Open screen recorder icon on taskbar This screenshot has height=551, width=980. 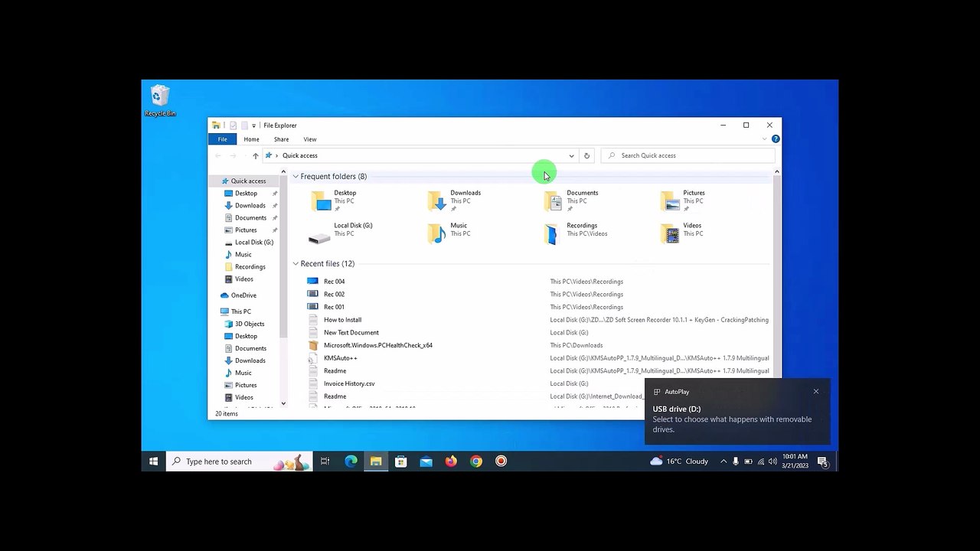pyautogui.click(x=501, y=461)
